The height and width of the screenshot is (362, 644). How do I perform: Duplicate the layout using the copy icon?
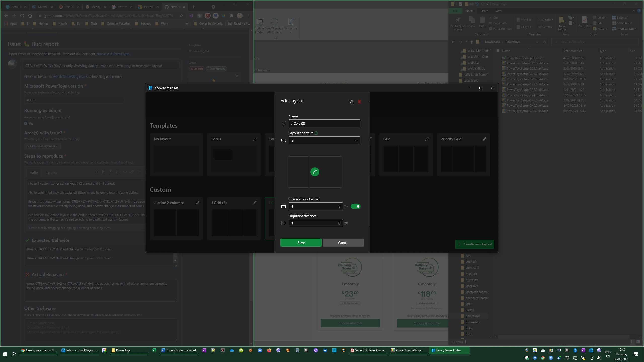[352, 102]
